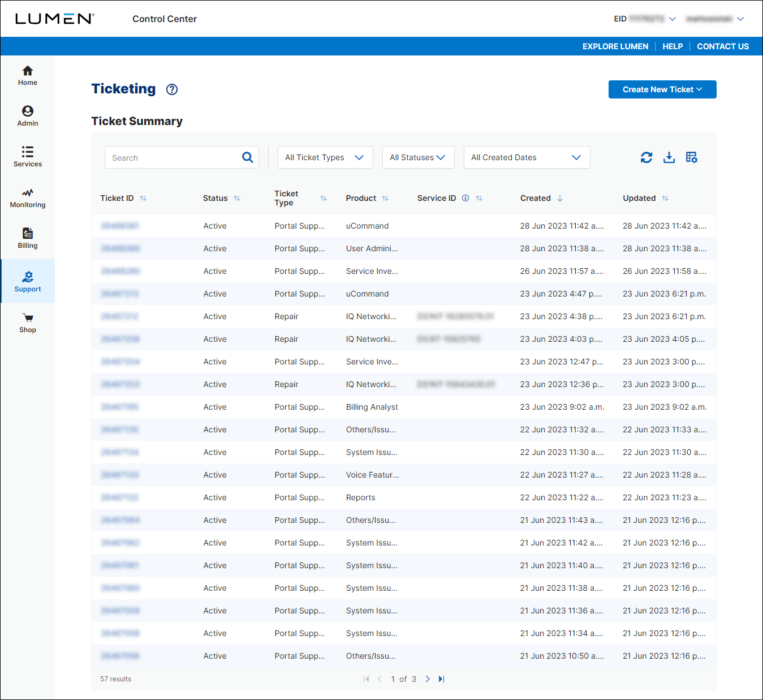Open the Admin section in sidebar
Screen dimensions: 763x700
(27, 116)
